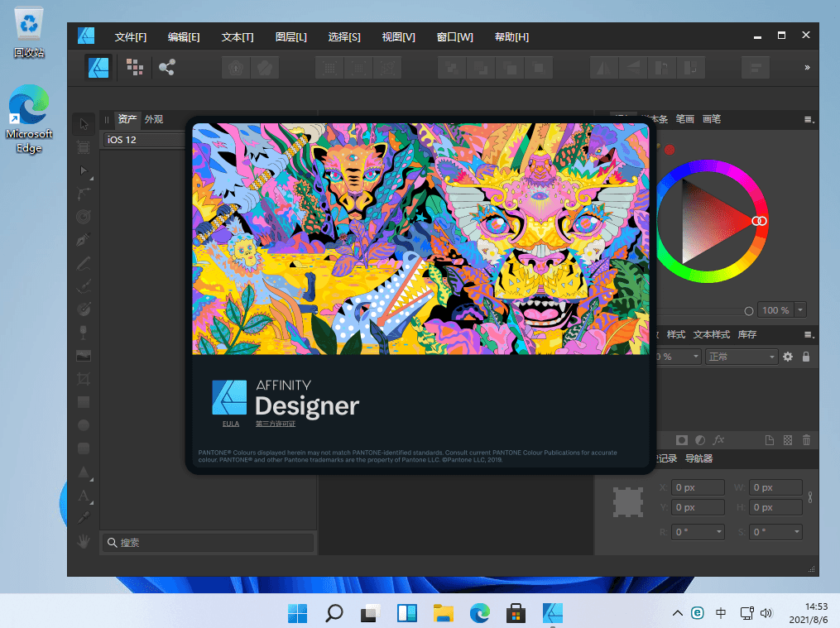The width and height of the screenshot is (840, 628).
Task: Select the Artboard tool
Action: click(x=84, y=147)
